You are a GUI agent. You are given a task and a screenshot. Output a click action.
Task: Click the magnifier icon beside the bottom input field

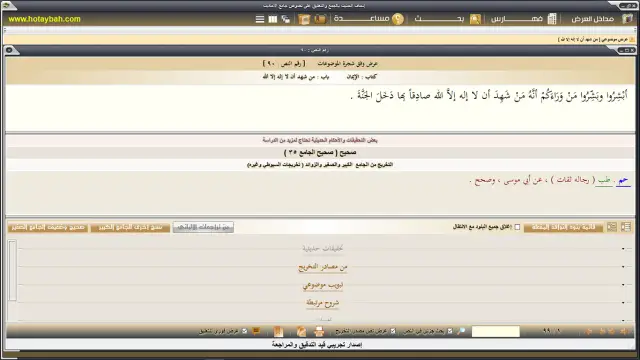[462, 331]
